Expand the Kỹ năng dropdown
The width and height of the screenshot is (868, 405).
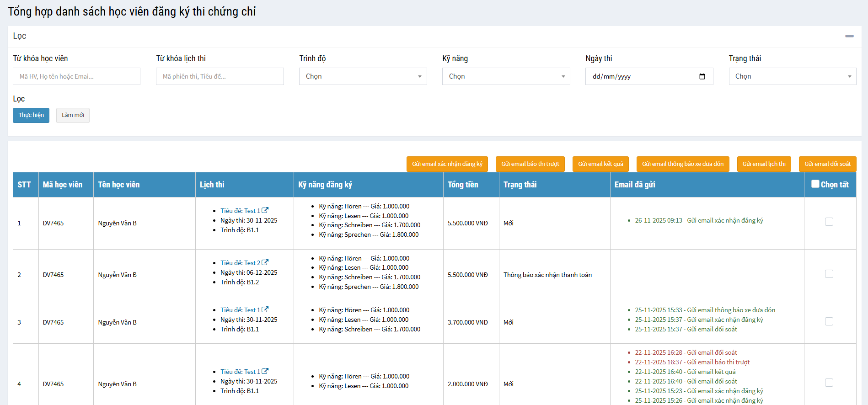point(506,76)
